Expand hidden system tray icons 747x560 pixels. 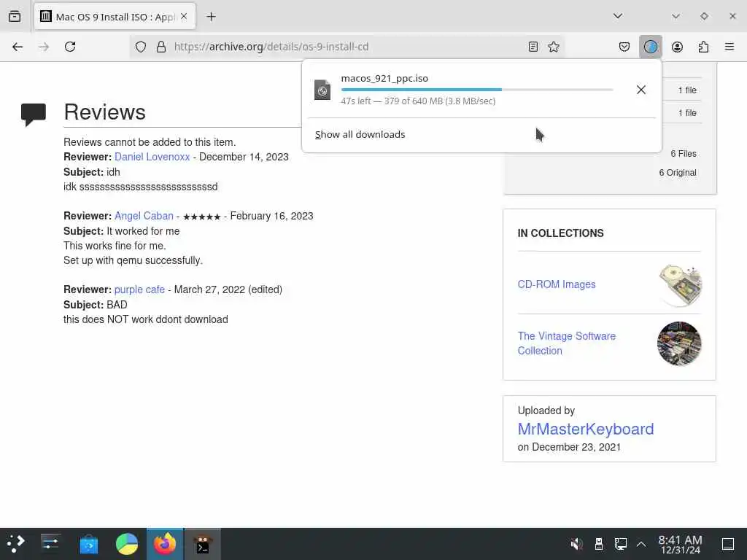641,544
